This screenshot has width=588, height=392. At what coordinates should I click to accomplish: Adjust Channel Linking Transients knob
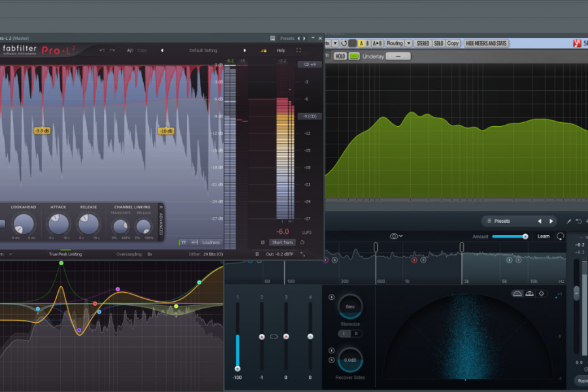tap(120, 226)
